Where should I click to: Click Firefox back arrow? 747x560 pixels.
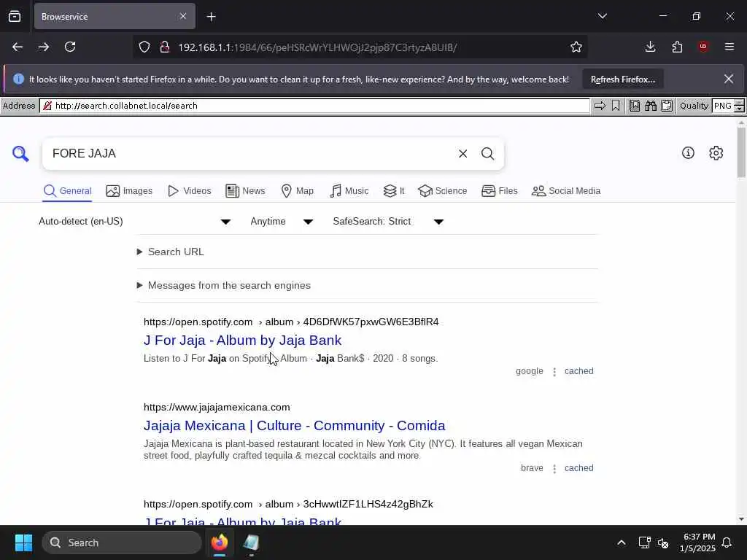pos(18,47)
